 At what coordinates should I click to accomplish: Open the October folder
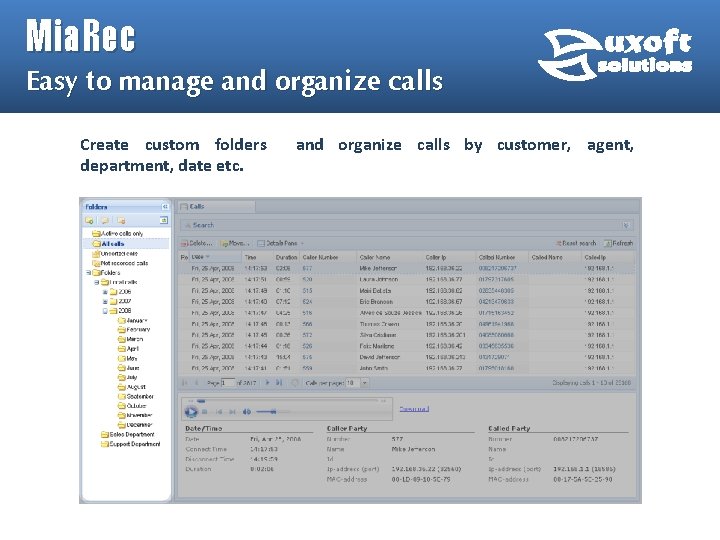(132, 406)
